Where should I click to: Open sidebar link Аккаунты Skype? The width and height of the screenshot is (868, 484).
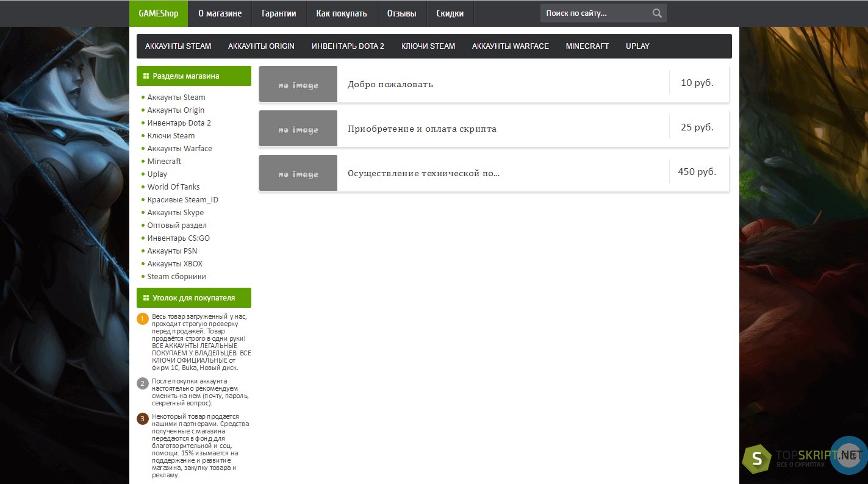pyautogui.click(x=176, y=213)
